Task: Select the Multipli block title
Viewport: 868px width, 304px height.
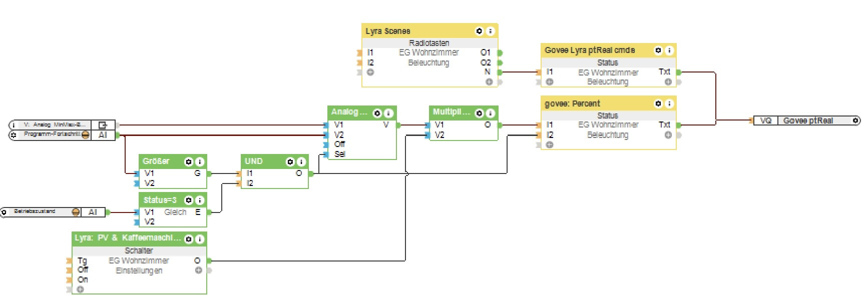Action: click(x=452, y=112)
